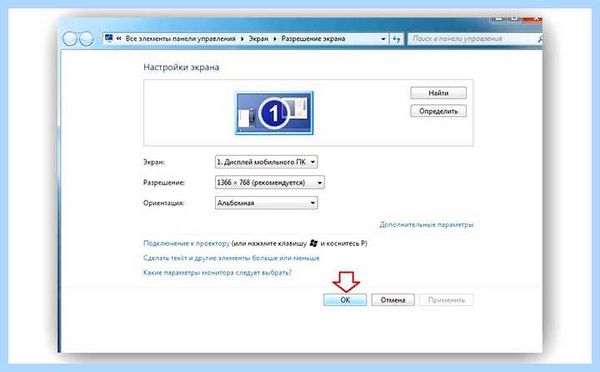Open 'Какие параметры монитора следует выбрать?' link
Viewport: 600px width, 372px height.
pos(217,272)
